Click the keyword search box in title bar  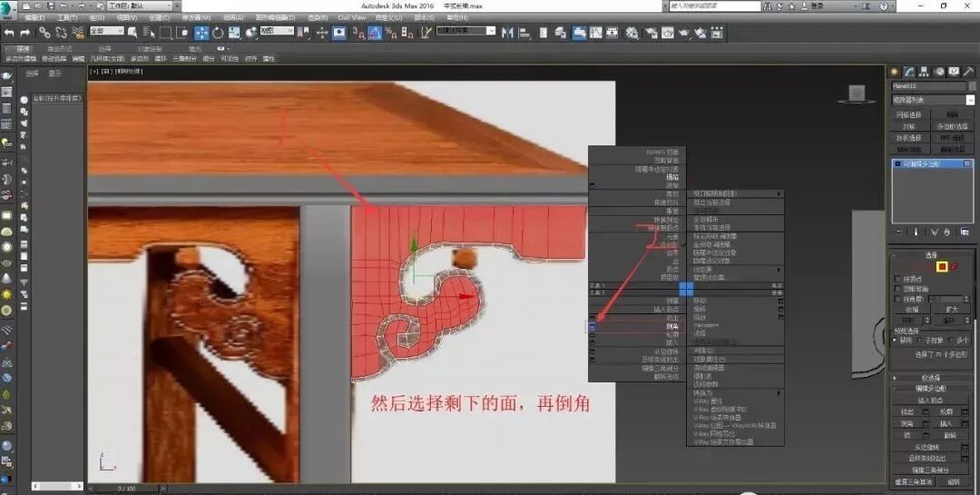715,5
